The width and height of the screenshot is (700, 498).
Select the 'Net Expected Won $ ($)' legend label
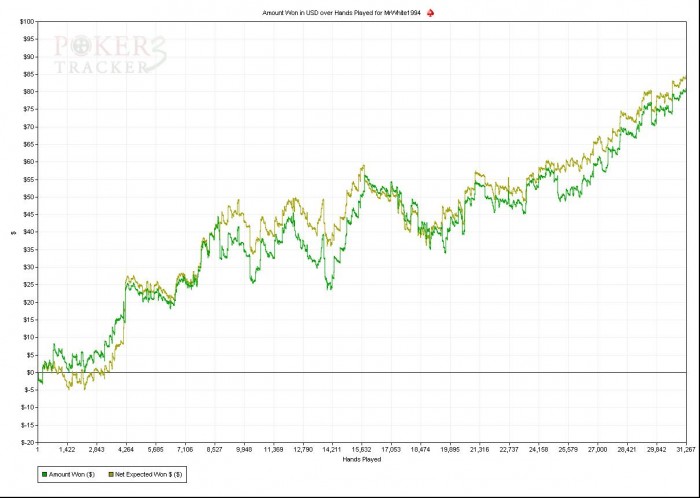(149, 474)
